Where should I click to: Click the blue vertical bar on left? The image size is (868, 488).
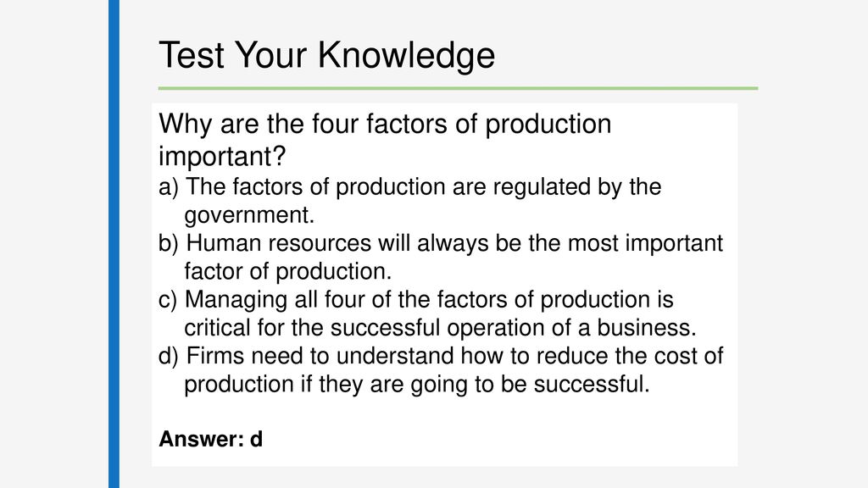tap(114, 244)
